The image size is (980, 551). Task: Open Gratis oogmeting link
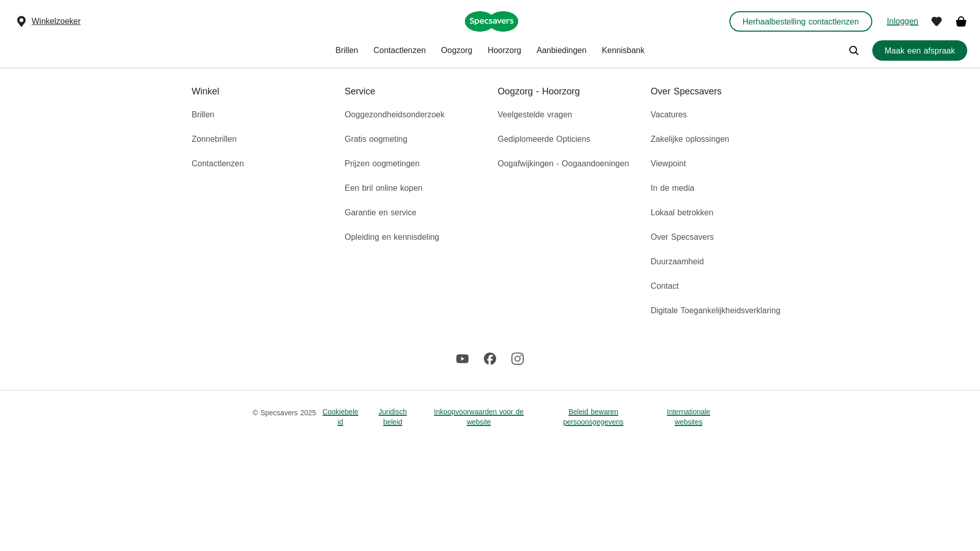(376, 139)
